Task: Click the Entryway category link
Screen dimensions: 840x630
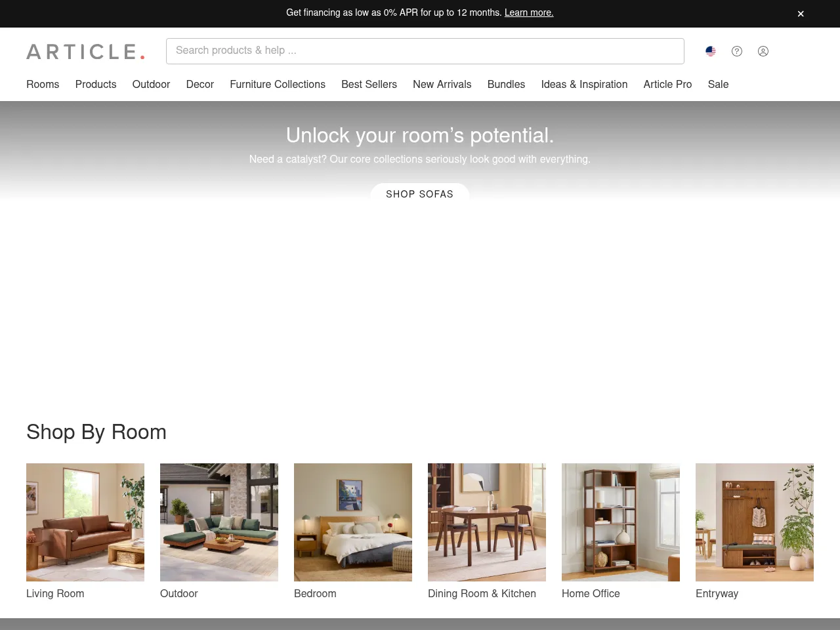Action: coord(755,522)
